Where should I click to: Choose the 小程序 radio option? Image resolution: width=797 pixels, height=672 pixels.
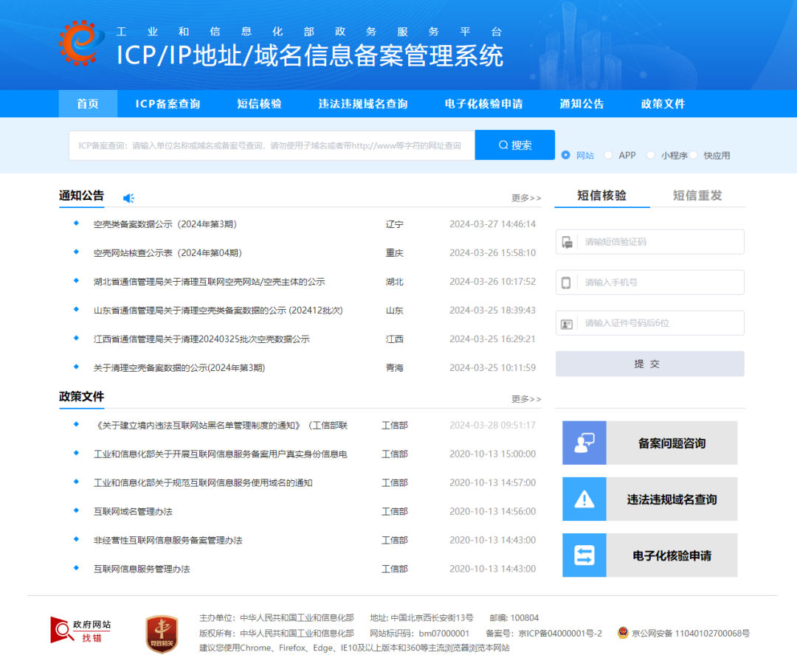[651, 155]
